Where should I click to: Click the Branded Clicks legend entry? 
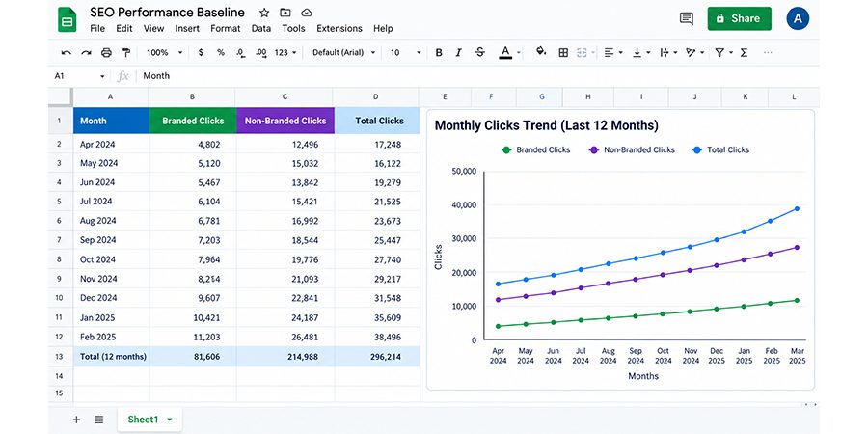(x=535, y=150)
